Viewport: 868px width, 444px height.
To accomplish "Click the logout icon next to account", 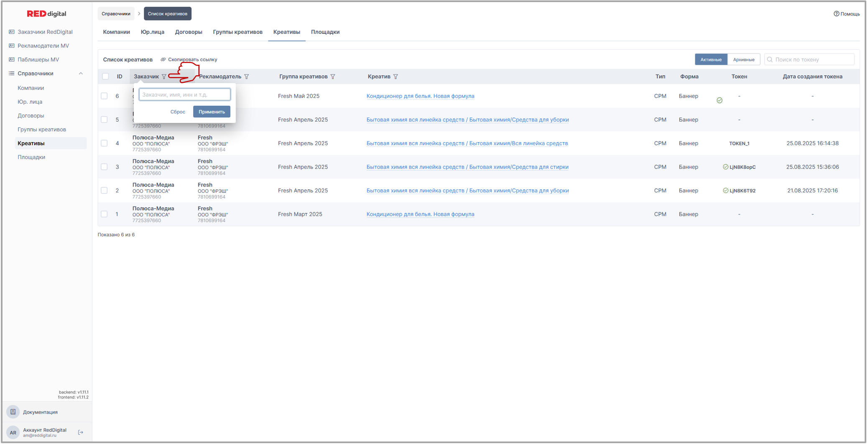I will point(81,432).
